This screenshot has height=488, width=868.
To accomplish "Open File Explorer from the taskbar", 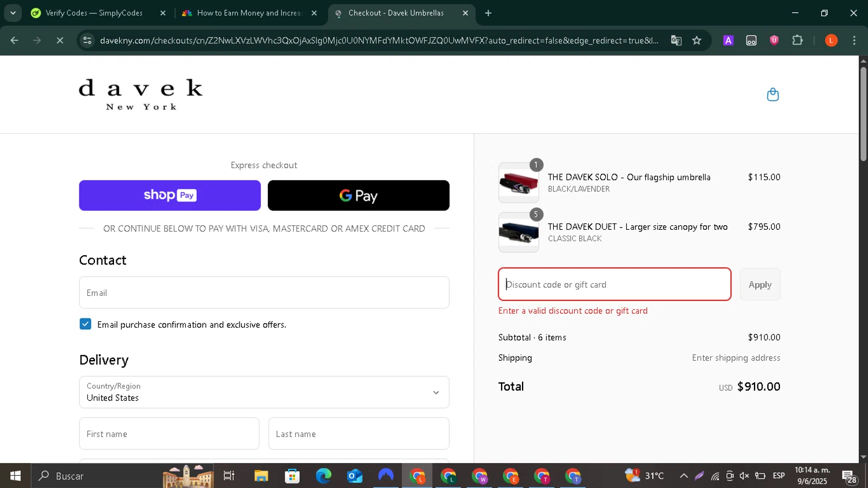I will (261, 476).
